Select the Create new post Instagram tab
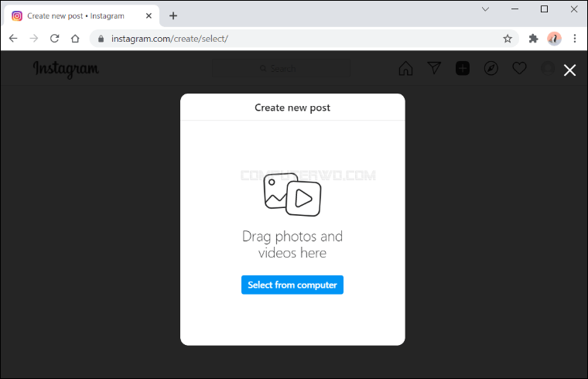The width and height of the screenshot is (588, 379). coord(82,15)
